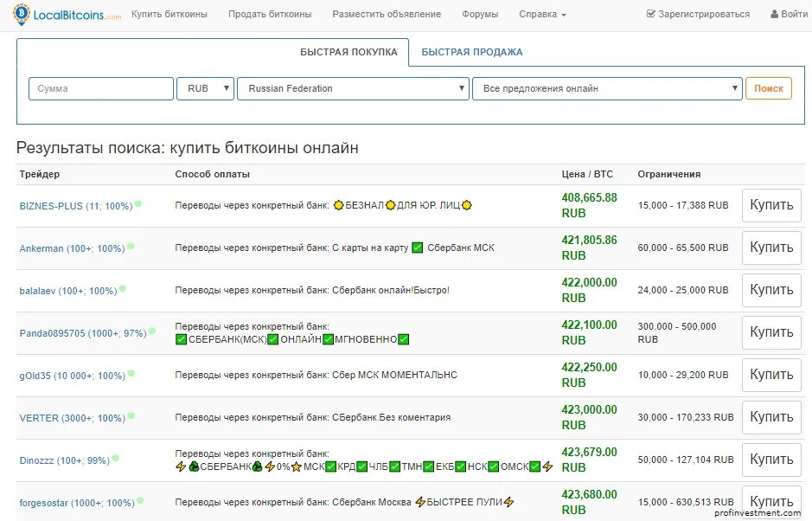Open the Russian Federation country dropdown
The height and width of the screenshot is (521, 812).
[x=353, y=88]
